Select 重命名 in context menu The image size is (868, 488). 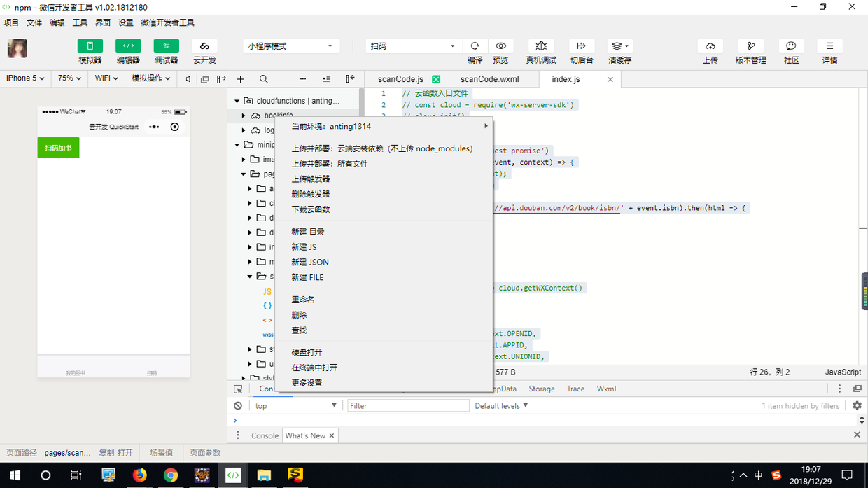coord(384,300)
